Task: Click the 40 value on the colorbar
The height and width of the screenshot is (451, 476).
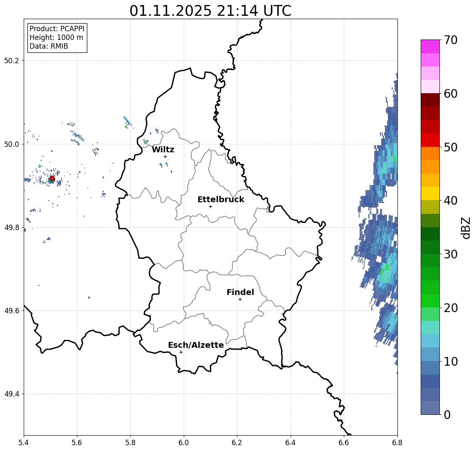Action: click(x=451, y=201)
